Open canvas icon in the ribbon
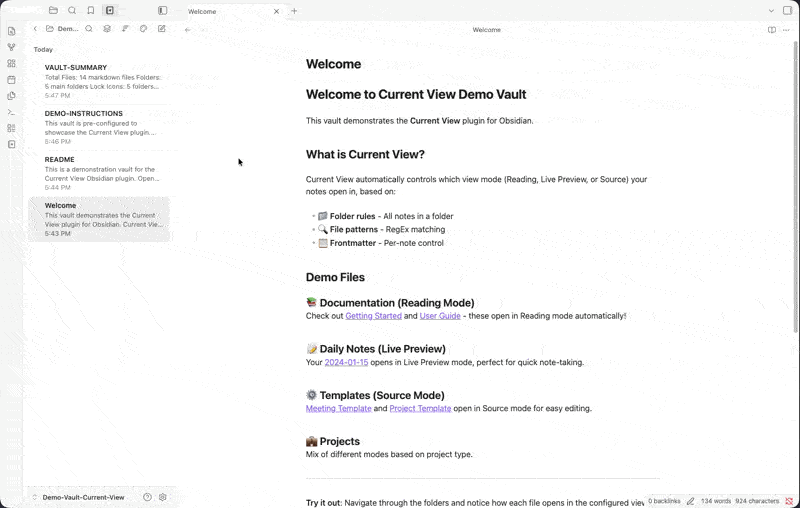The width and height of the screenshot is (800, 508). (12, 63)
